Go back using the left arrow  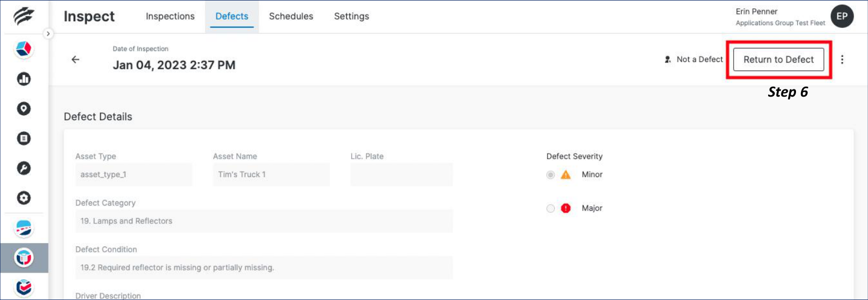pos(75,60)
